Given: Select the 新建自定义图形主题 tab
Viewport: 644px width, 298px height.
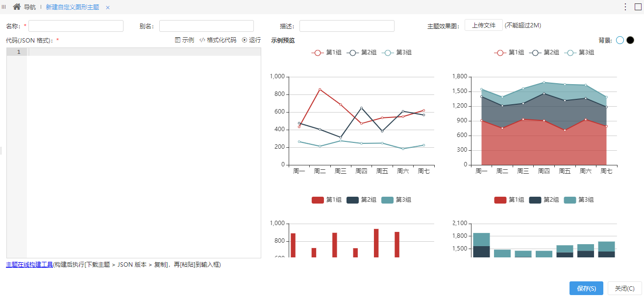Looking at the screenshot, I should tap(73, 7).
